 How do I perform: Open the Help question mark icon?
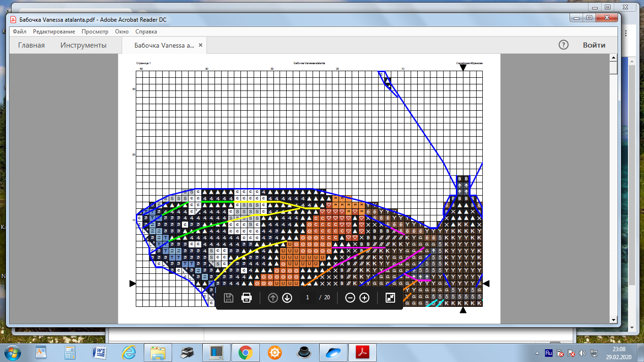pos(563,45)
